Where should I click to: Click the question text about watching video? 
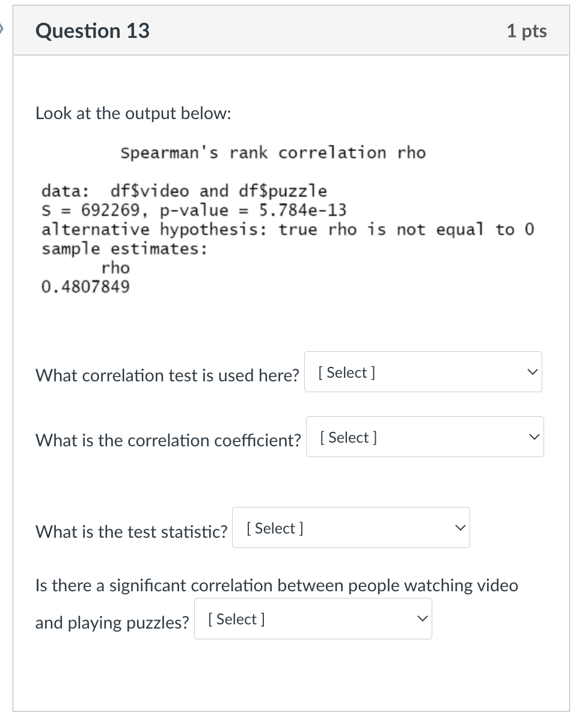click(277, 585)
